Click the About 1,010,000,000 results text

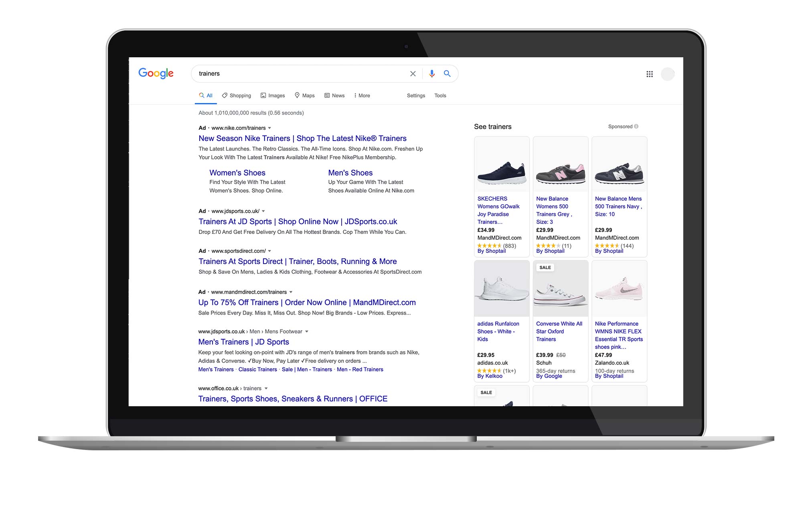click(251, 113)
